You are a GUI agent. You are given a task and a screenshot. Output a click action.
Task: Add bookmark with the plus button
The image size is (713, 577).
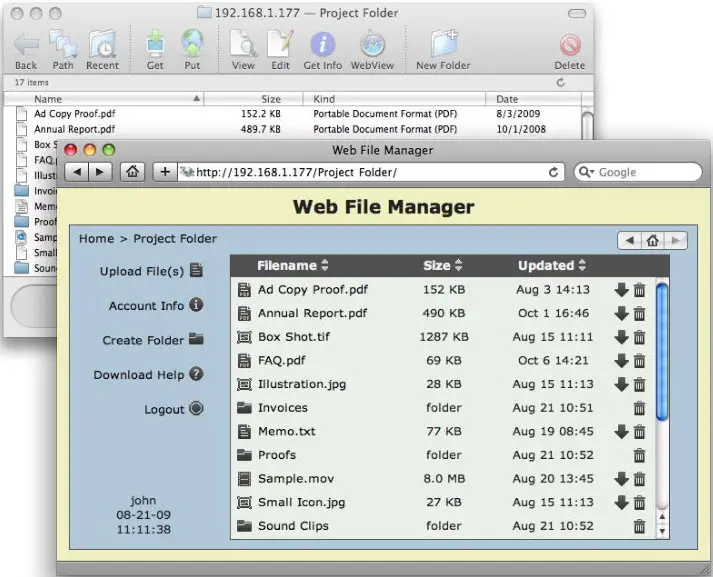coord(165,172)
